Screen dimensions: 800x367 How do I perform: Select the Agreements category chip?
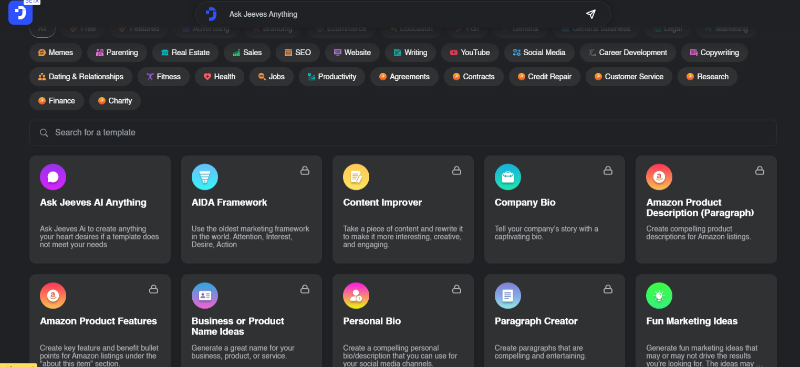tap(405, 77)
